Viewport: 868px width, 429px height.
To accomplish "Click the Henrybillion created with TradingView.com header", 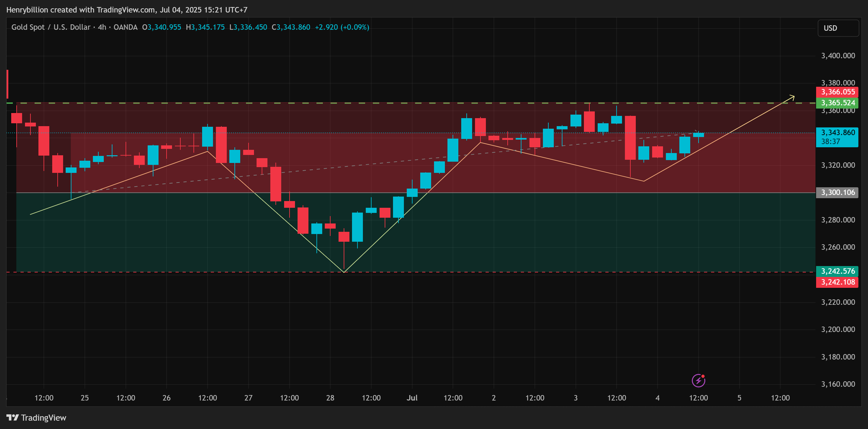I will (x=127, y=10).
